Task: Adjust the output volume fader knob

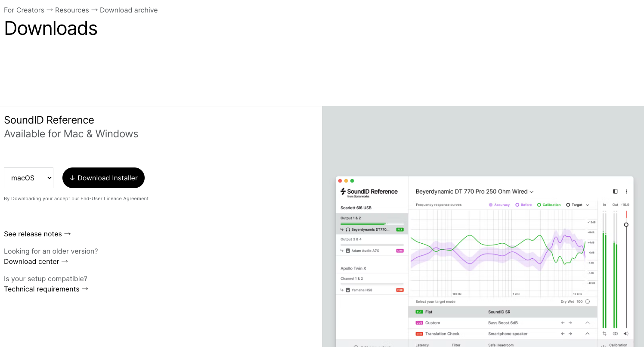Action: [626, 225]
